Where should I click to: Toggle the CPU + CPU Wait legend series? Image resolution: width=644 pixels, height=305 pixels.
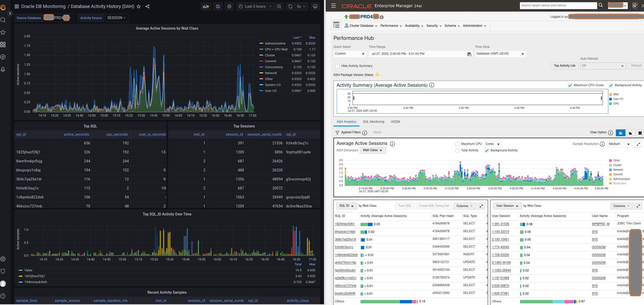coord(276,49)
